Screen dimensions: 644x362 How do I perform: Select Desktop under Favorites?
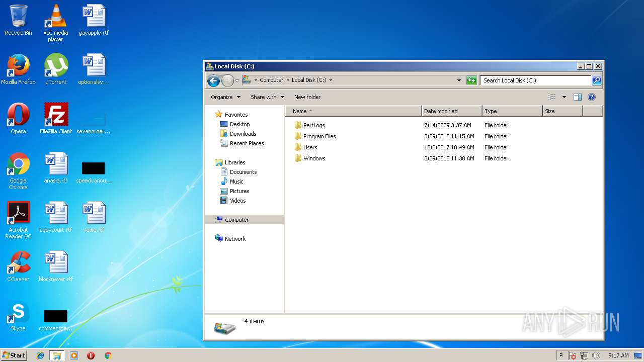pos(239,124)
